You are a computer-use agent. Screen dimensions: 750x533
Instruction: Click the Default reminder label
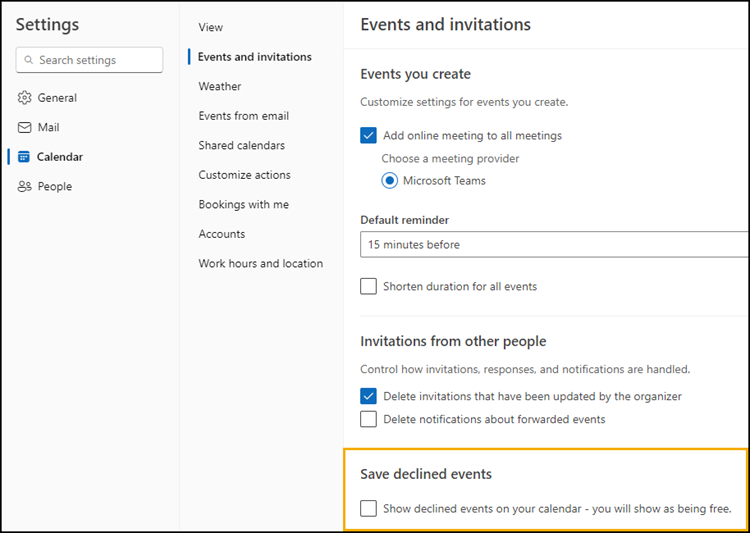pos(404,220)
